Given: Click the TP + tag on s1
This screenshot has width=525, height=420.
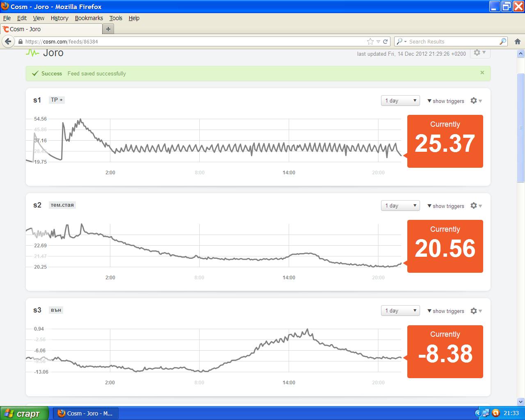Looking at the screenshot, I should (57, 100).
